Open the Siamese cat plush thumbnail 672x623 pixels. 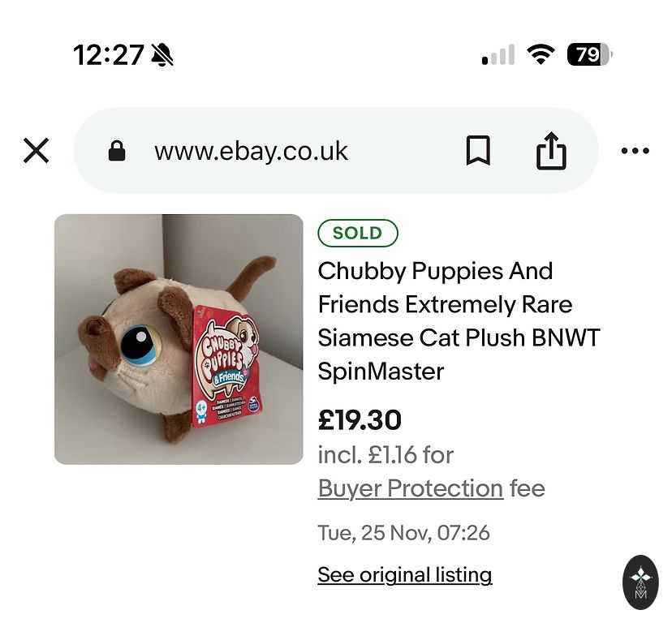tap(179, 339)
